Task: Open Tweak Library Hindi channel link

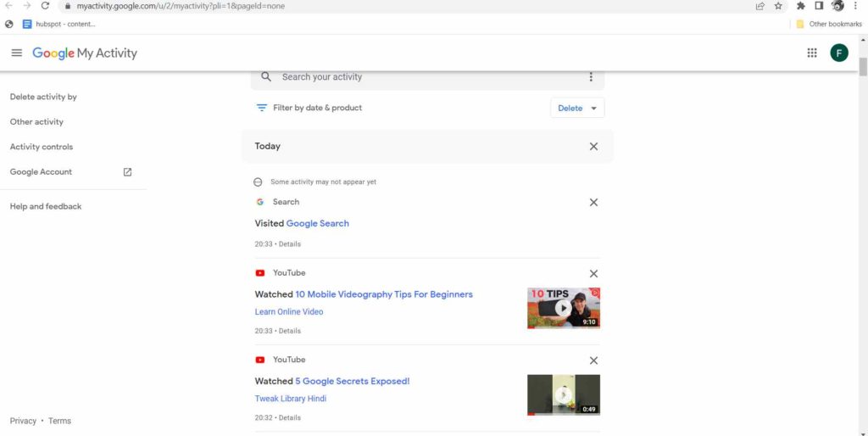Action: (x=291, y=399)
